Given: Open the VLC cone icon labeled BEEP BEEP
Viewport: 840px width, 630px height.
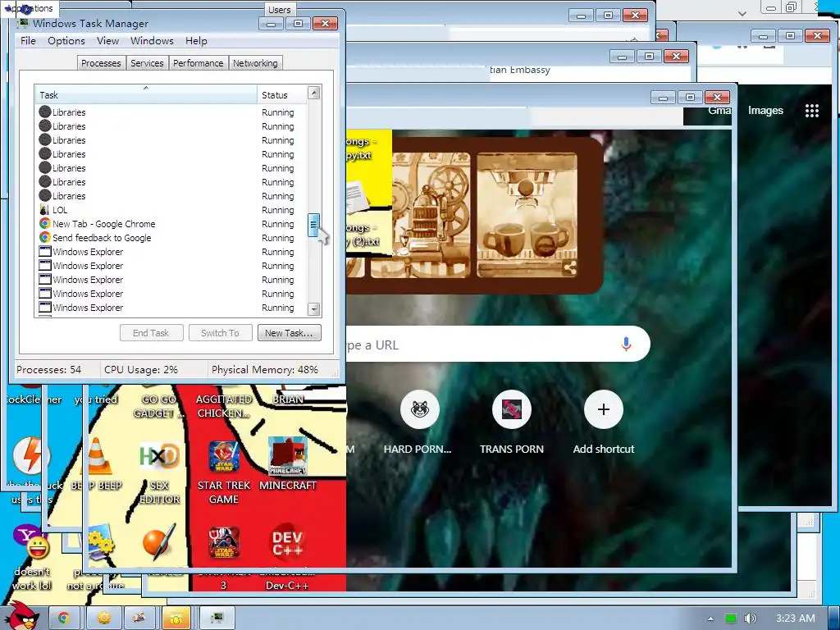Looking at the screenshot, I should (x=97, y=456).
